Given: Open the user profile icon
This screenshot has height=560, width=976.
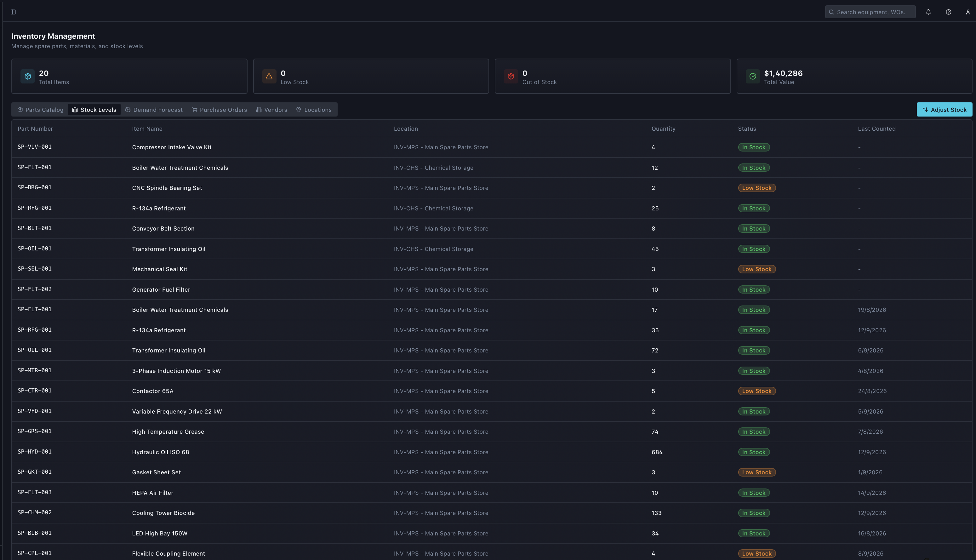Looking at the screenshot, I should pyautogui.click(x=968, y=12).
